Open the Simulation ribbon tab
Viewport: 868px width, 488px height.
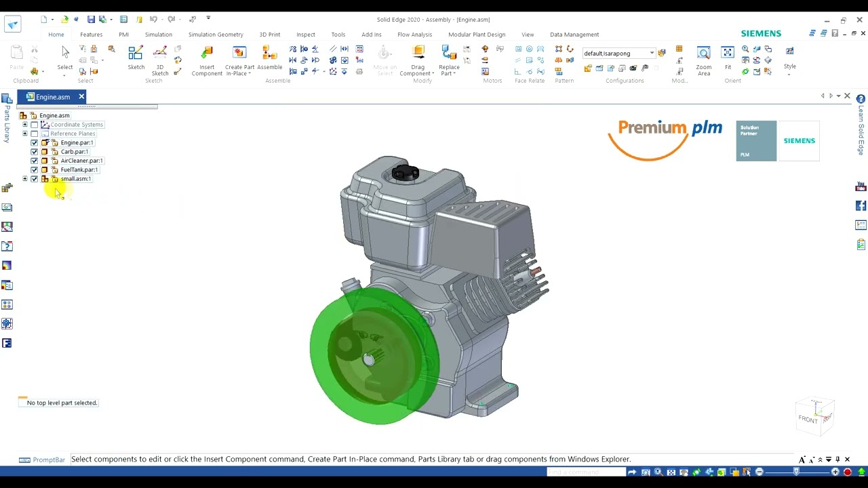pos(158,35)
